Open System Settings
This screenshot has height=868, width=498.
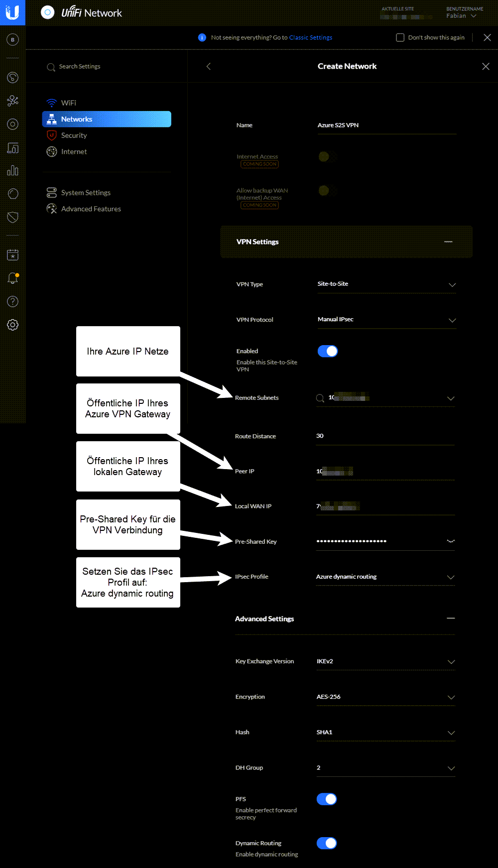coord(107,193)
